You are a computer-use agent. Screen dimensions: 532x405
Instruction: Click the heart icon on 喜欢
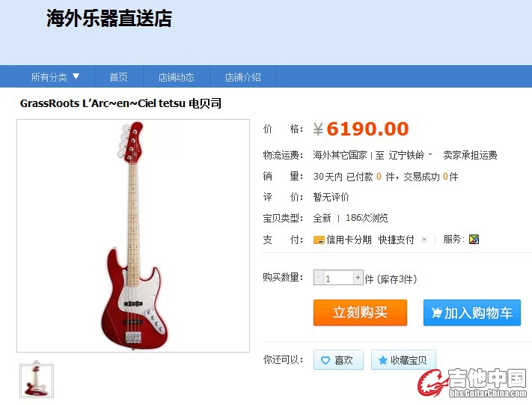click(x=325, y=360)
